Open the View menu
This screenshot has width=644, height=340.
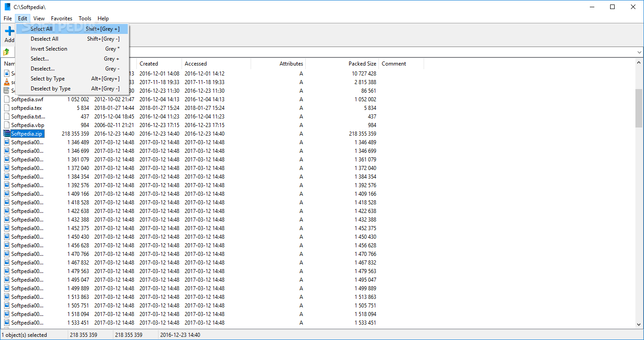[39, 19]
